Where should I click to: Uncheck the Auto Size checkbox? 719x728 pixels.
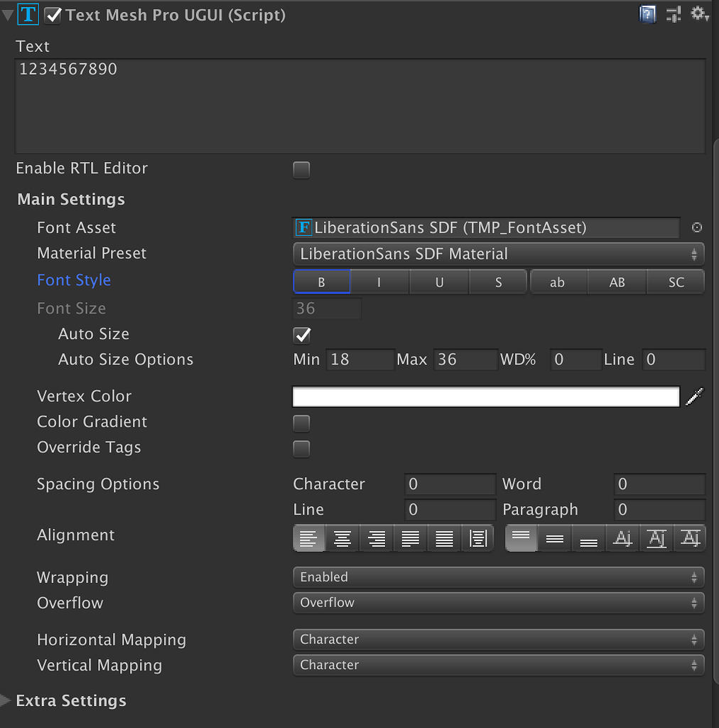click(x=301, y=335)
